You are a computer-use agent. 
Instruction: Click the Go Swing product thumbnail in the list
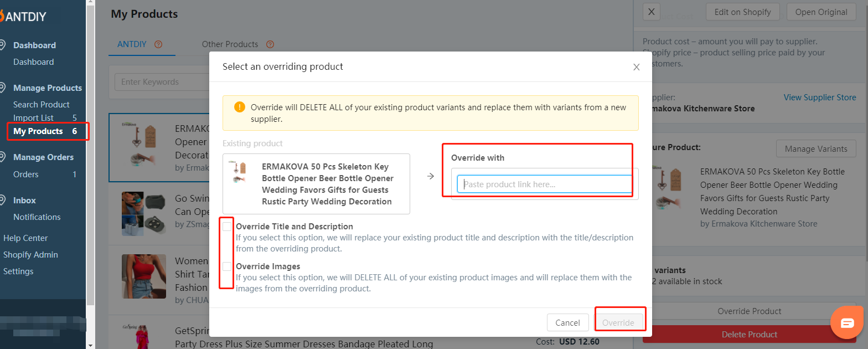pyautogui.click(x=144, y=214)
